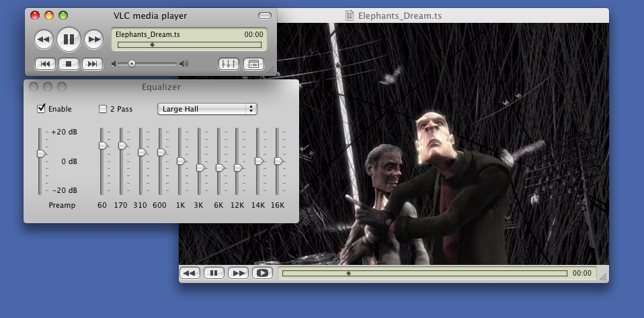Image resolution: width=644 pixels, height=318 pixels.
Task: Stop playback with the stop button
Action: pos(69,64)
